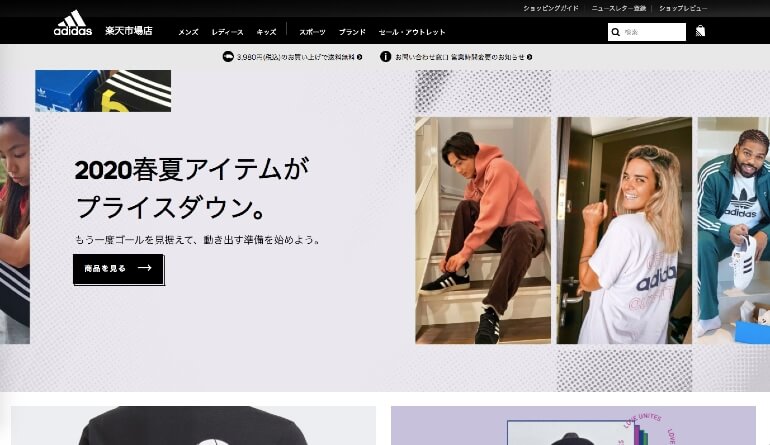Click the もう一度ゴールを見据えて subtitle text
This screenshot has width=770, height=445.
[197, 240]
